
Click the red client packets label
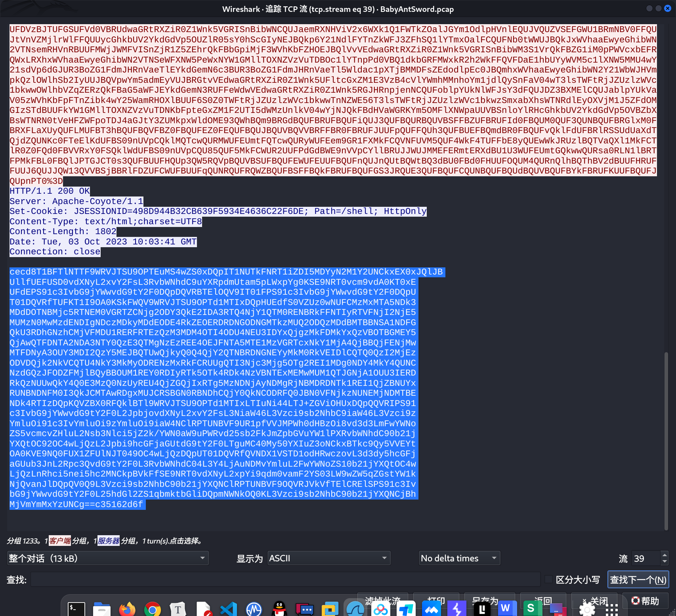60,541
